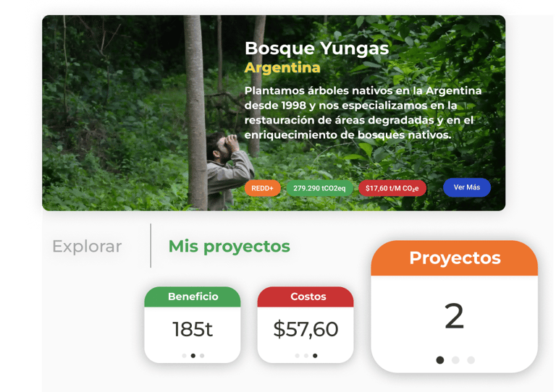Select first pagination dot in Proyectos card
Image resolution: width=556 pixels, height=392 pixels.
click(439, 360)
